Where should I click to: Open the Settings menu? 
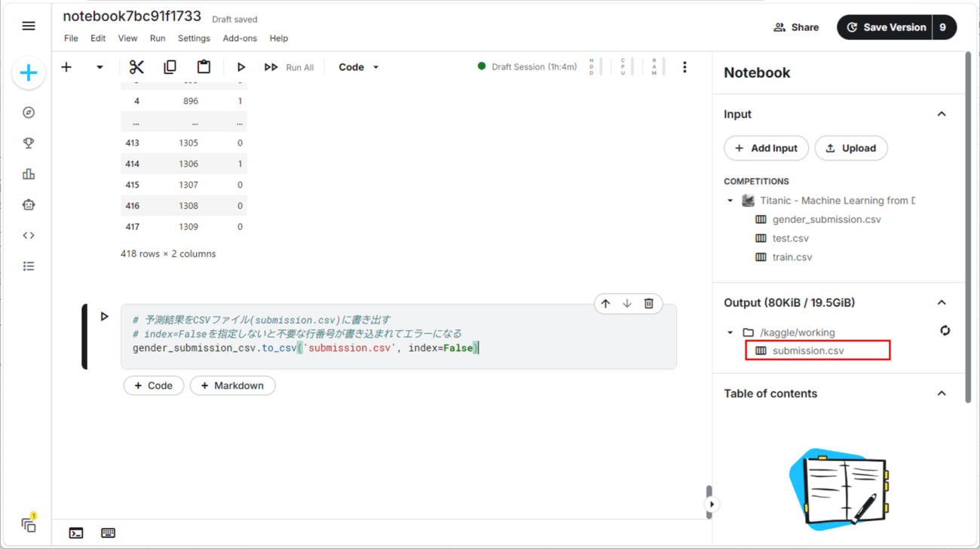(194, 38)
